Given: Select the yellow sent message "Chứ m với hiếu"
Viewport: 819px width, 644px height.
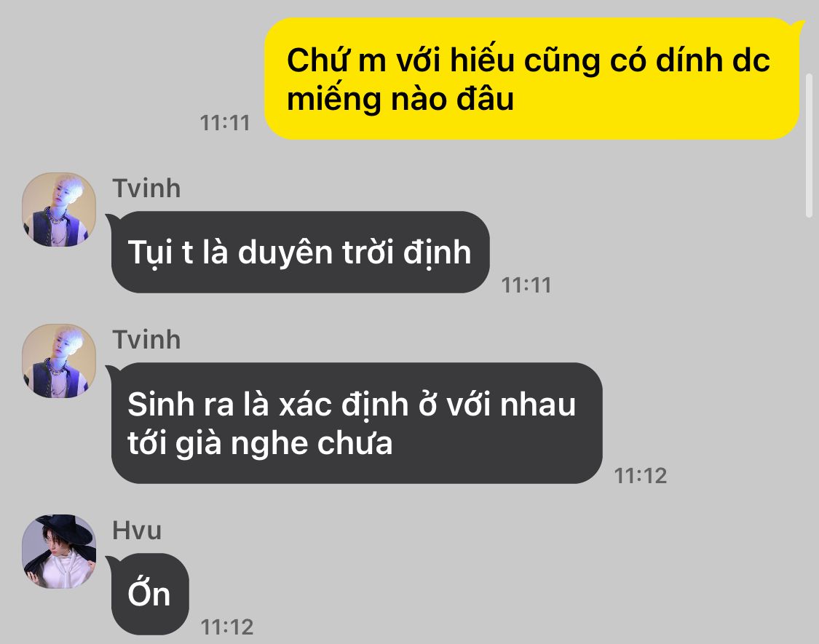Looking at the screenshot, I should (532, 79).
